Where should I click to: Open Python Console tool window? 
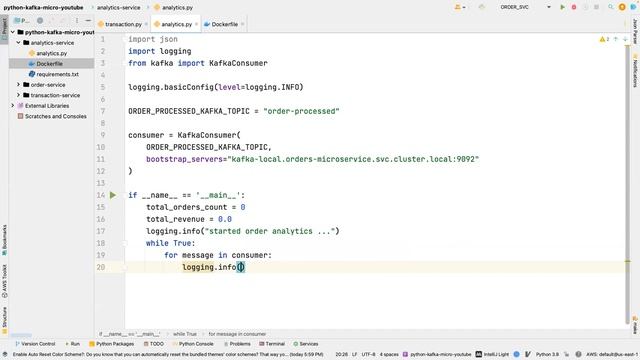point(193,344)
